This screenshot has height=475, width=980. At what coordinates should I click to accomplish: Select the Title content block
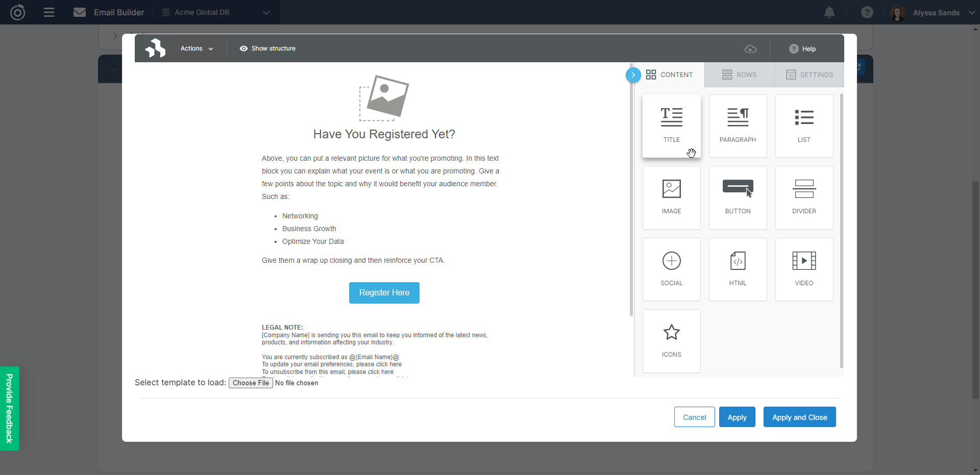(671, 126)
